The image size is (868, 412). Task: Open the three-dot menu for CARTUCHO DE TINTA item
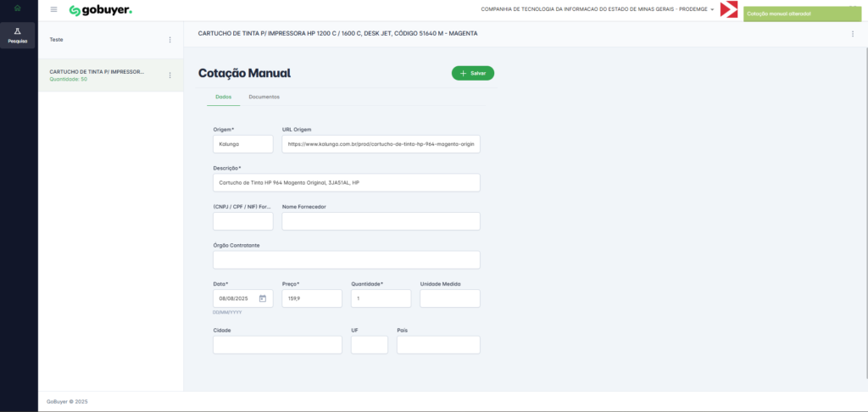tap(170, 75)
